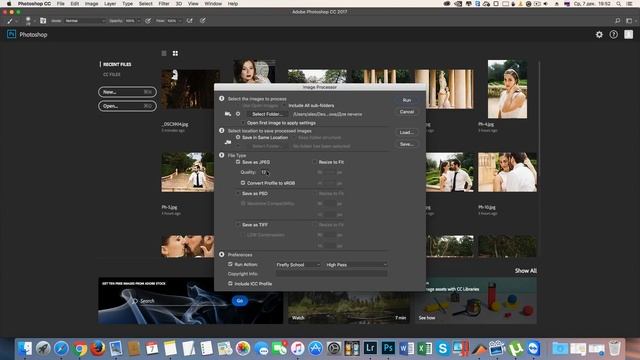The width and height of the screenshot is (640, 360).
Task: Open the workspace switcher icon
Action: (629, 21)
